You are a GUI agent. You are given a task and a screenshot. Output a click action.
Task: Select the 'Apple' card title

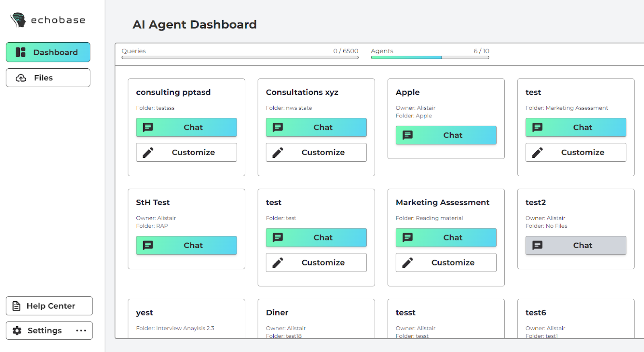(407, 93)
